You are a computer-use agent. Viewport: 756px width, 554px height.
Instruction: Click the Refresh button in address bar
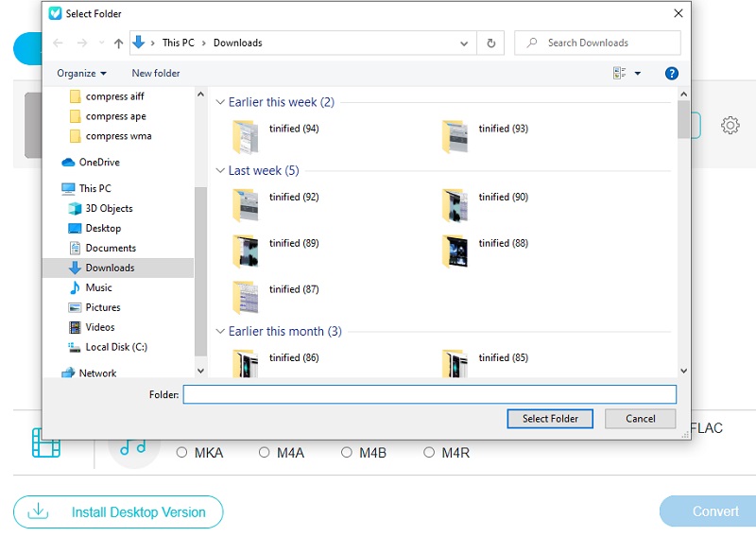pos(490,43)
